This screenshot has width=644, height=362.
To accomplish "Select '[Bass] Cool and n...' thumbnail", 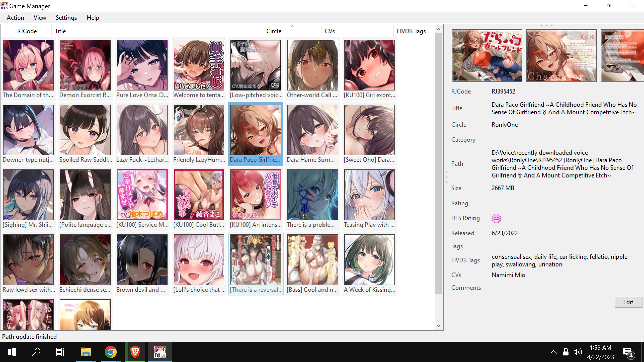I will [x=312, y=260].
